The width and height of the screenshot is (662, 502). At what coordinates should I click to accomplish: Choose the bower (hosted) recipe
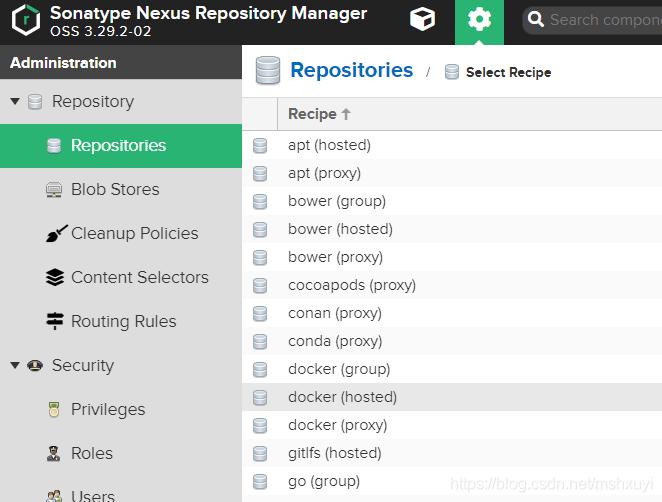pyautogui.click(x=452, y=229)
